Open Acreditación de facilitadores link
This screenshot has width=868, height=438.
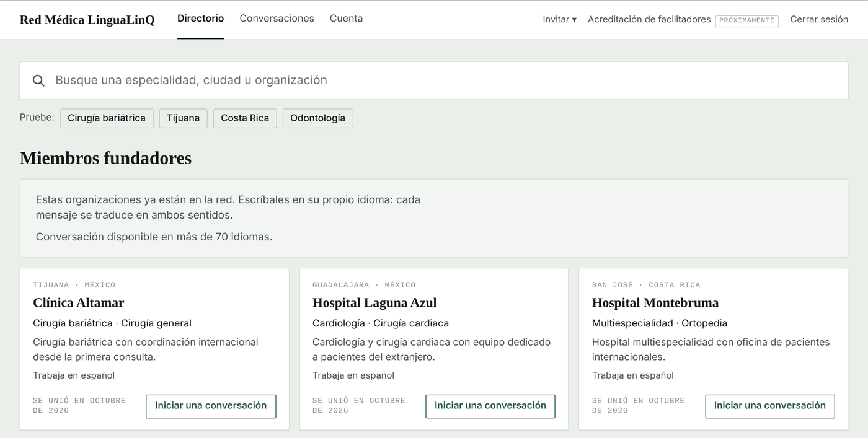click(649, 20)
